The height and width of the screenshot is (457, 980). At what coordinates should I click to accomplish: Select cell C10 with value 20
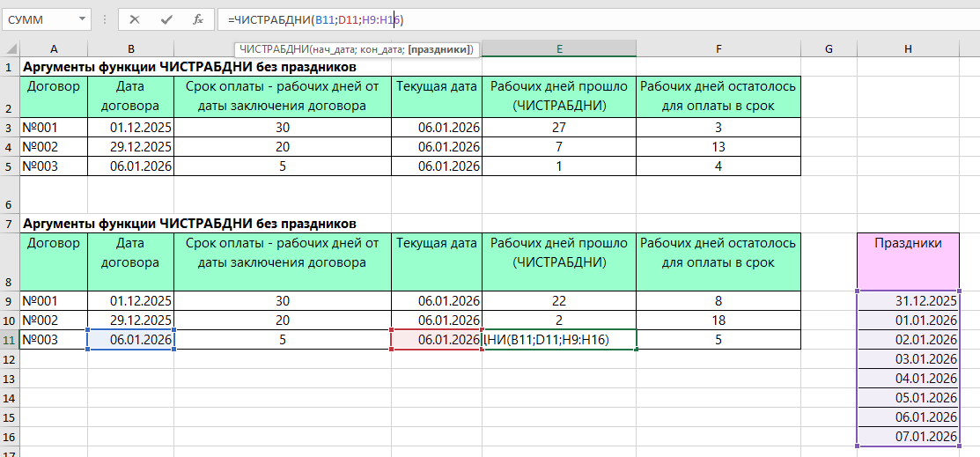[283, 321]
